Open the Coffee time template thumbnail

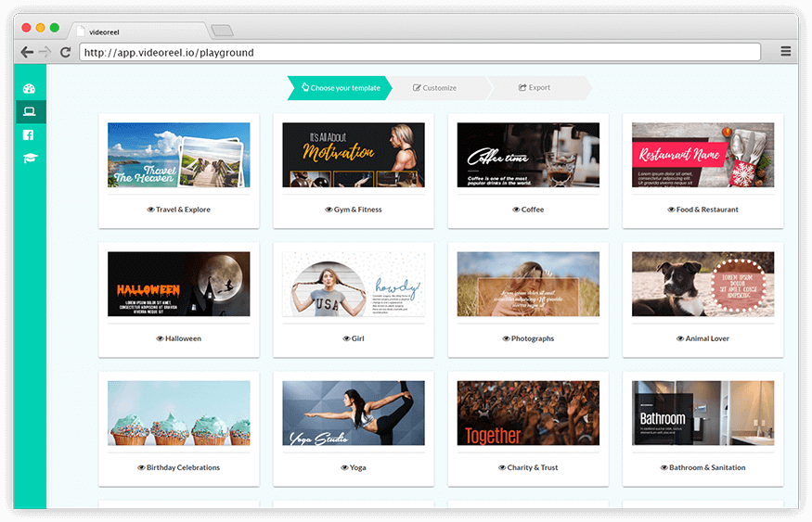click(528, 155)
